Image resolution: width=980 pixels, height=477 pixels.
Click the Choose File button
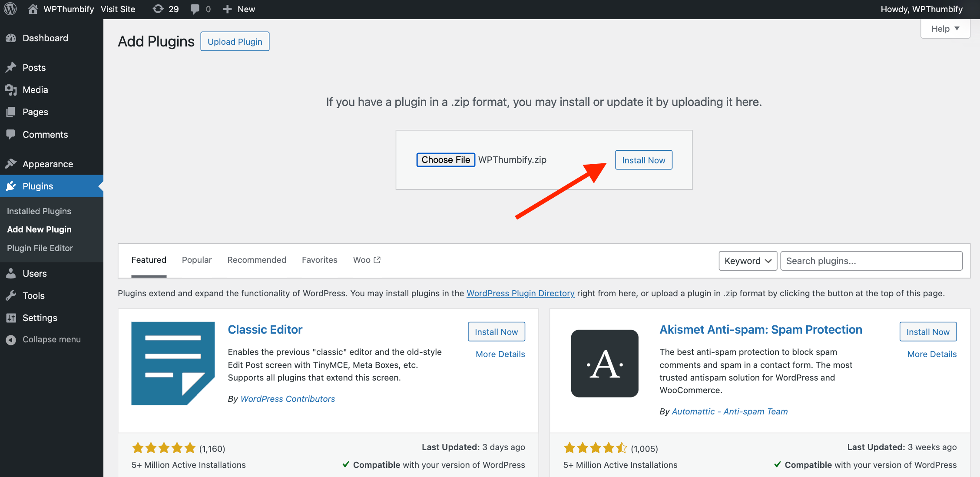[446, 160]
